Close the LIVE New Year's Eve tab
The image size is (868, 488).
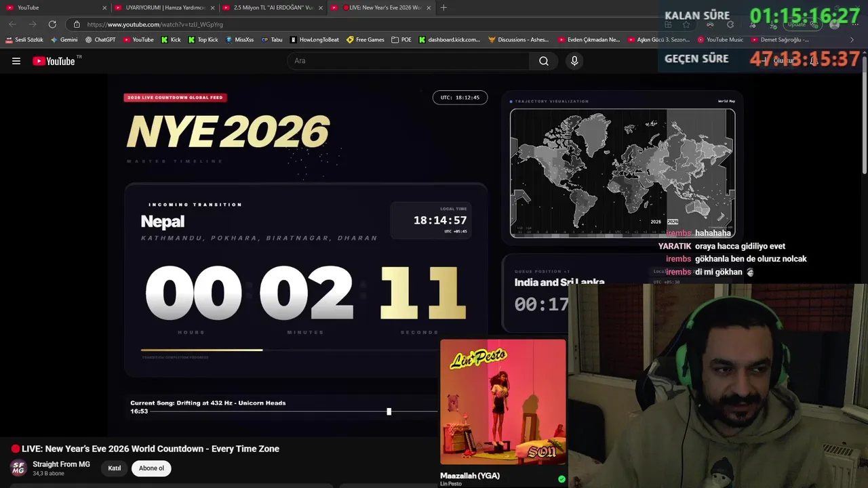tap(429, 8)
